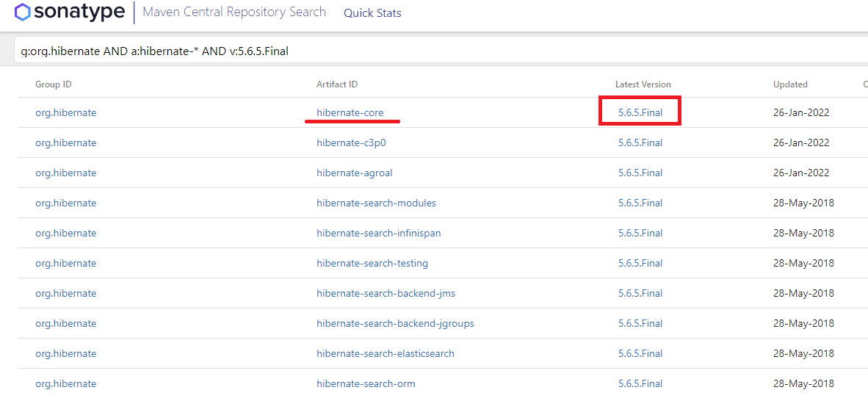The image size is (868, 401).
Task: Click 5.6.5.Final version of hibernate-search-backend-jms
Action: tap(640, 293)
